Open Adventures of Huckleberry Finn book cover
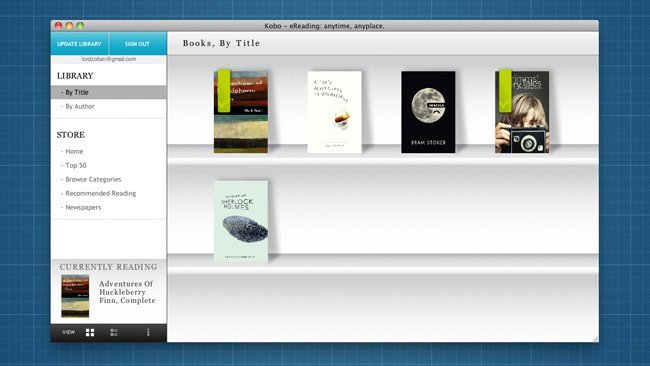Image resolution: width=650 pixels, height=366 pixels. 241,112
